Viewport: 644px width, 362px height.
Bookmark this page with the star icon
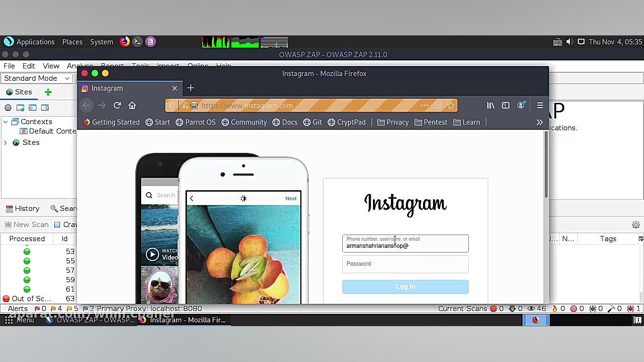(451, 105)
